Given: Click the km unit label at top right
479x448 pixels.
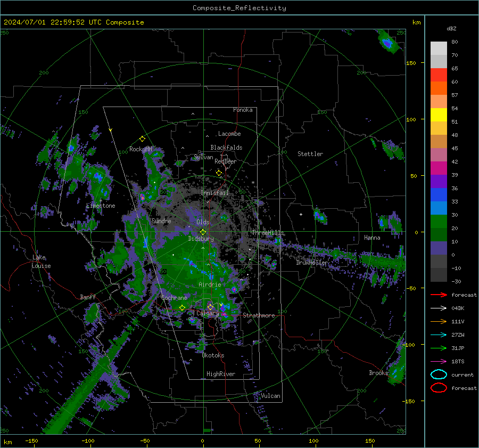Looking at the screenshot, I should pos(416,22).
